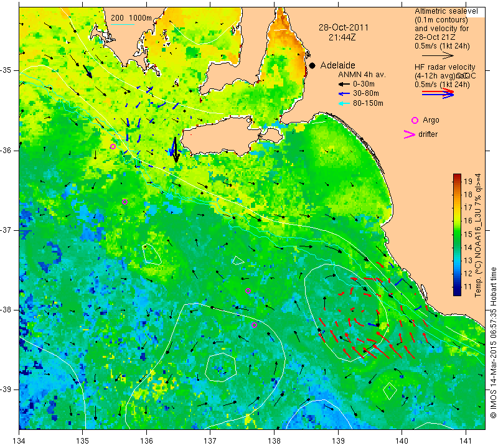Click the Altimetric sealevel legend text

point(446,11)
